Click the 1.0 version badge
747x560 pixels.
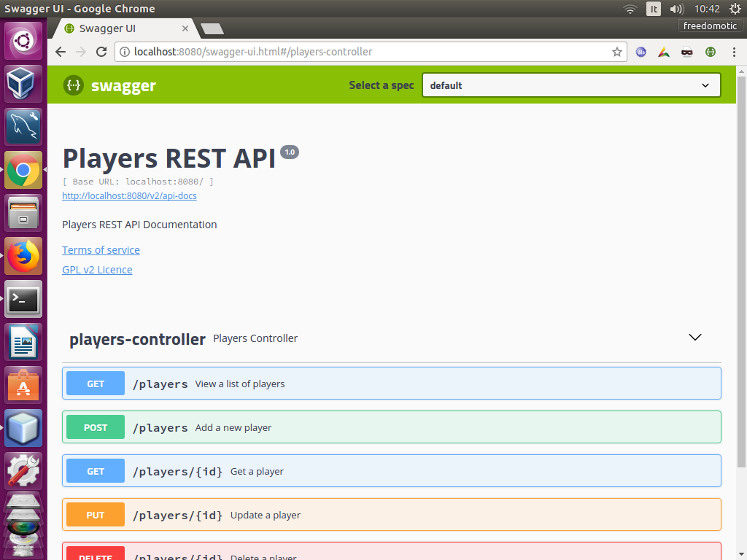coord(289,152)
